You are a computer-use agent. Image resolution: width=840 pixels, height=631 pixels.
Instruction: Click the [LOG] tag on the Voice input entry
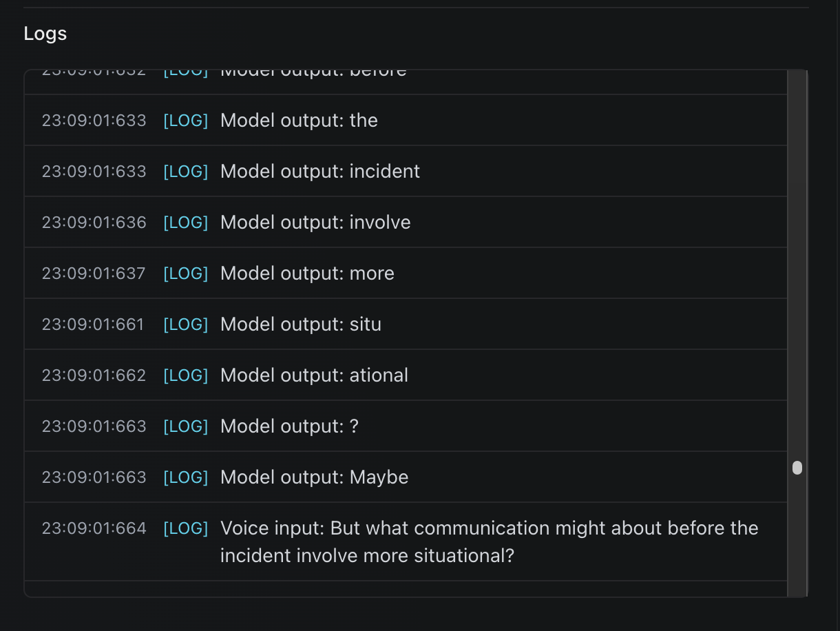tap(185, 528)
